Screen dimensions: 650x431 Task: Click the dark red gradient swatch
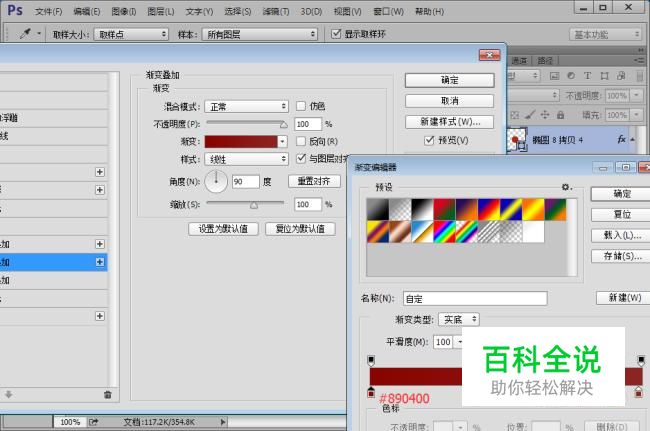[241, 141]
